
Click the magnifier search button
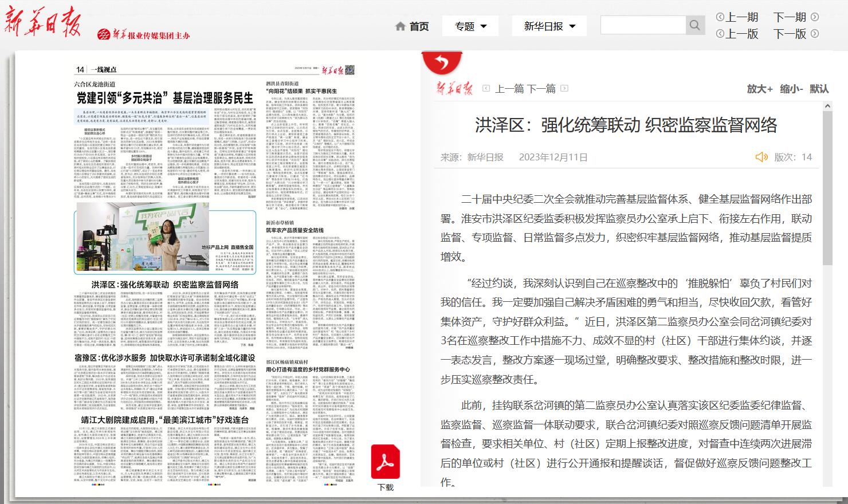[695, 25]
